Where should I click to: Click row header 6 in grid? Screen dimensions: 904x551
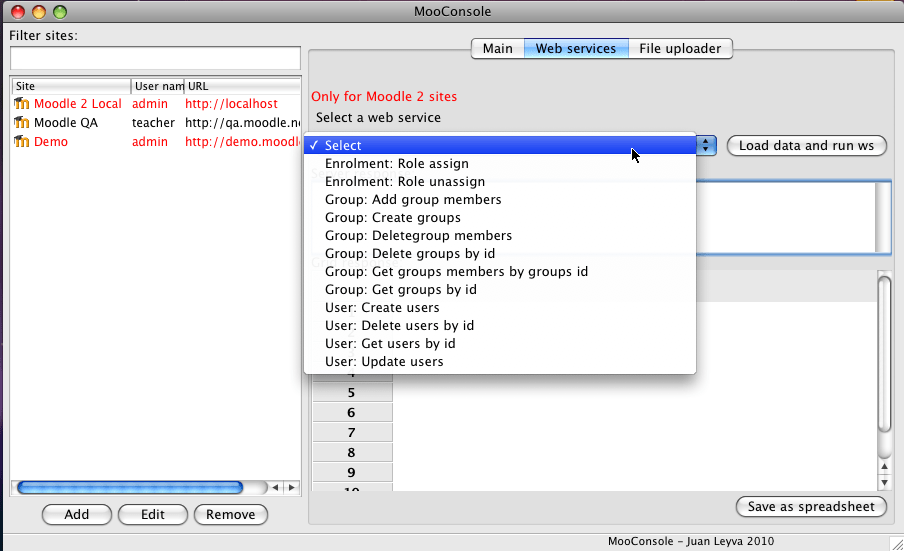pyautogui.click(x=352, y=413)
